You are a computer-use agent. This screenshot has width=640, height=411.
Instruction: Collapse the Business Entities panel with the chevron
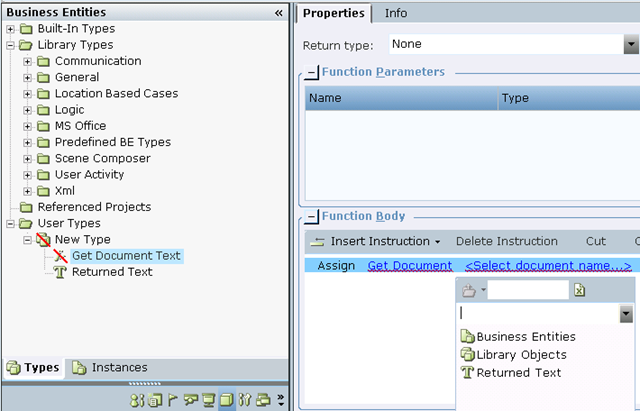(x=279, y=13)
